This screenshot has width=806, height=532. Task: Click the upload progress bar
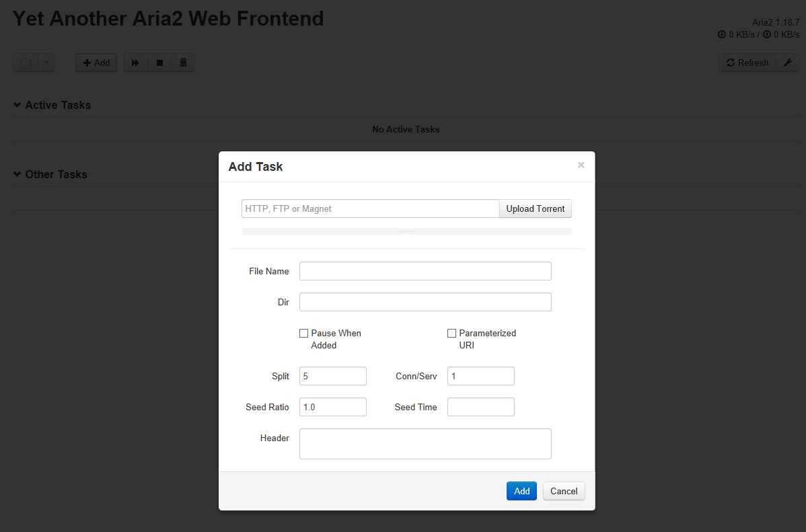(x=406, y=231)
